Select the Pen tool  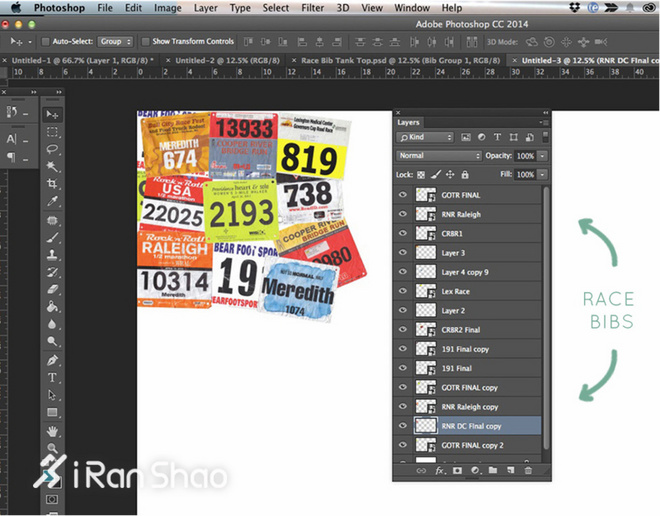(53, 360)
